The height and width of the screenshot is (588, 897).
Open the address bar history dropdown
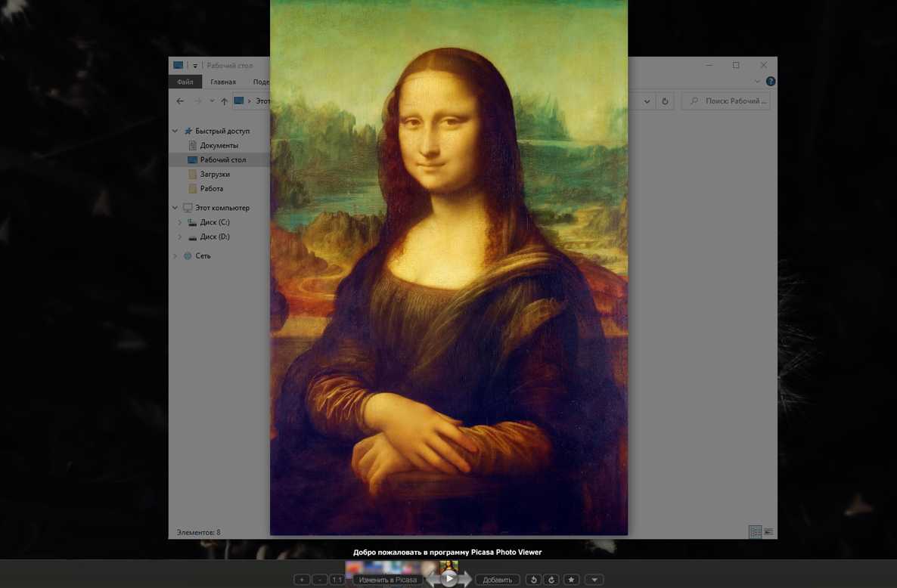point(647,101)
